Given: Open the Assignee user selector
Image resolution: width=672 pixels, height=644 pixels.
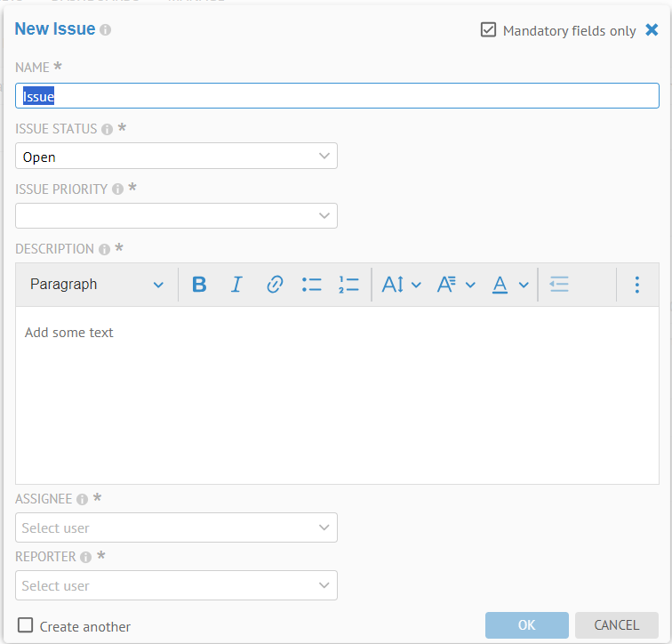Looking at the screenshot, I should pyautogui.click(x=176, y=527).
